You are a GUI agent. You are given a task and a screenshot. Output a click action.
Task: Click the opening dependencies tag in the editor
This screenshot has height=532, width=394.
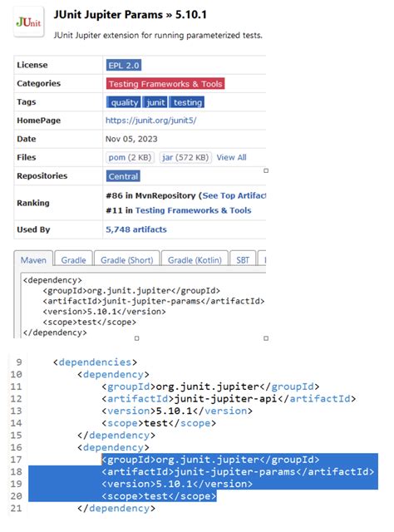pyautogui.click(x=95, y=362)
